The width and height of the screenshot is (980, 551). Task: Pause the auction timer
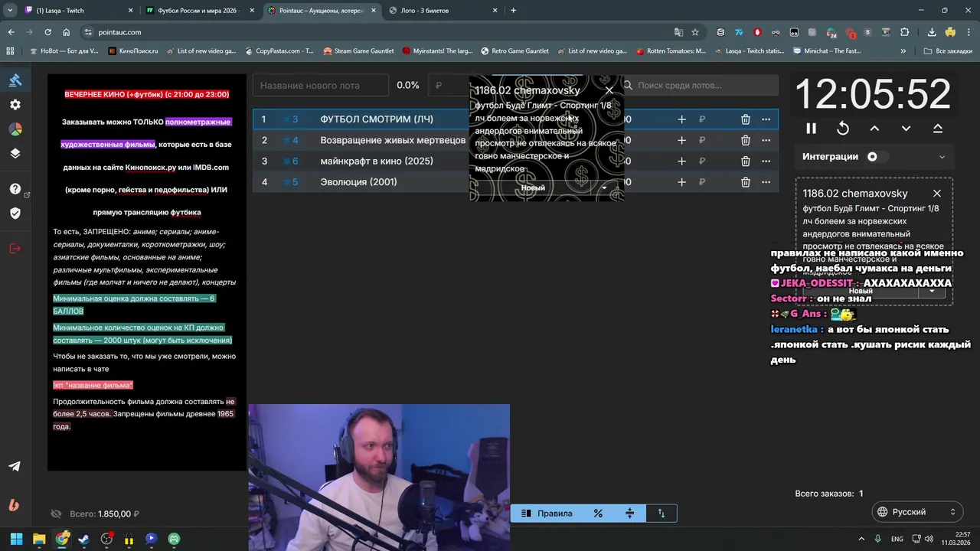811,129
